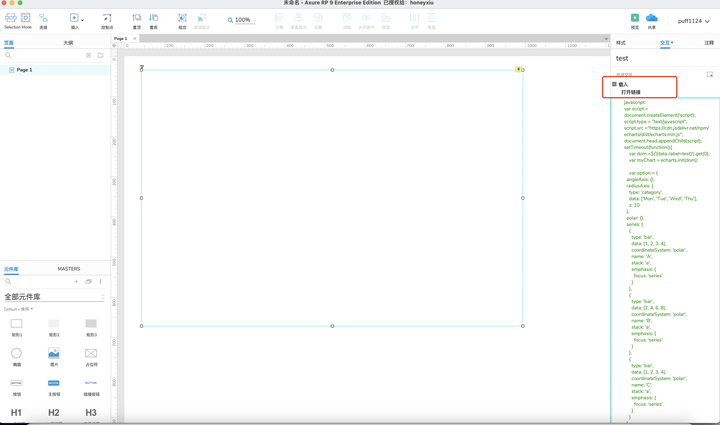Switch to the MASTERS tab
This screenshot has width=720, height=425.
coord(69,269)
